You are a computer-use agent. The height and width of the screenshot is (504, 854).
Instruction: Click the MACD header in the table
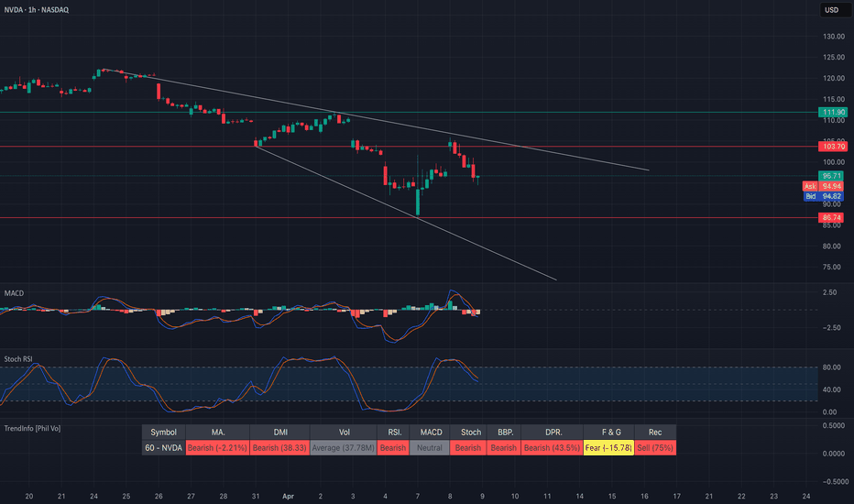tap(431, 433)
